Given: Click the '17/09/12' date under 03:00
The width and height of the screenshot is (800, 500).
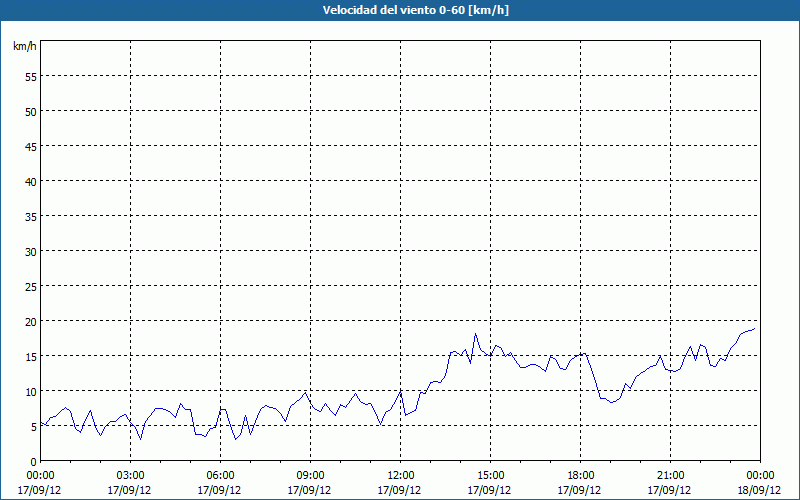Looking at the screenshot, I should (129, 490).
